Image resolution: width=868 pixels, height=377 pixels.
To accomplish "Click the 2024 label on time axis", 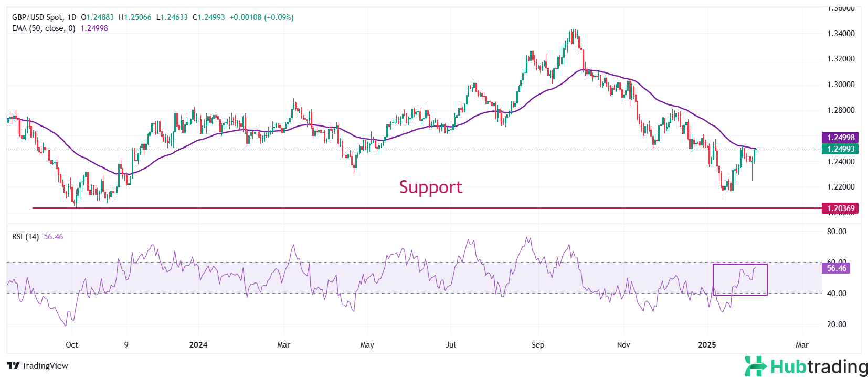I will point(198,345).
